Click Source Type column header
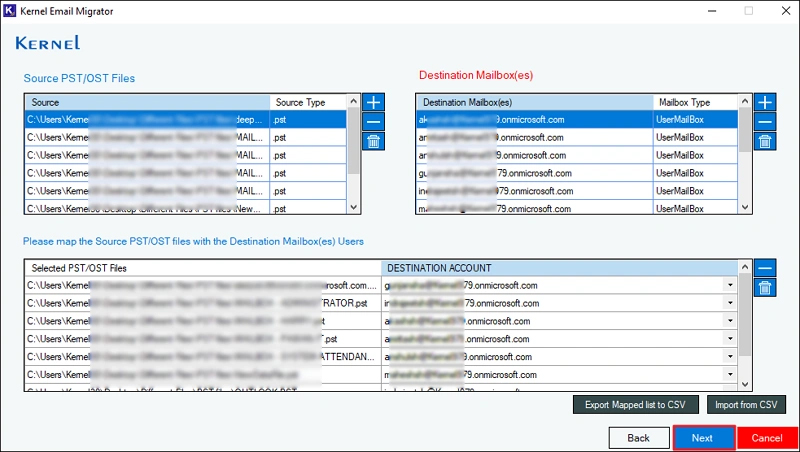The height and width of the screenshot is (452, 800). pyautogui.click(x=308, y=102)
